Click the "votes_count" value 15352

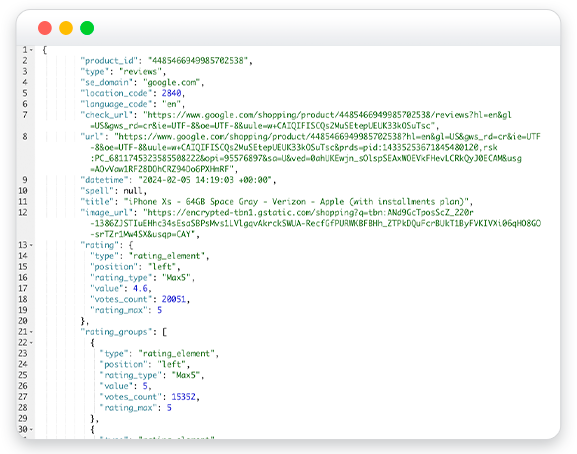[x=183, y=397]
